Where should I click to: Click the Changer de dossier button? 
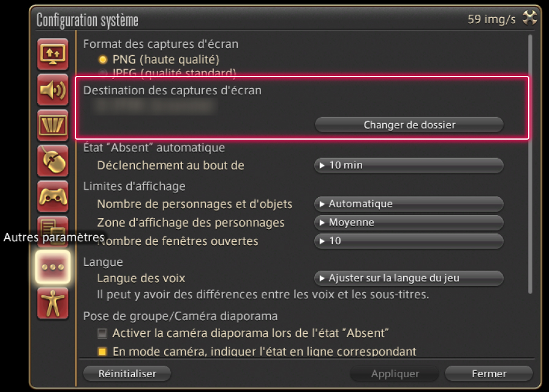[x=409, y=125]
